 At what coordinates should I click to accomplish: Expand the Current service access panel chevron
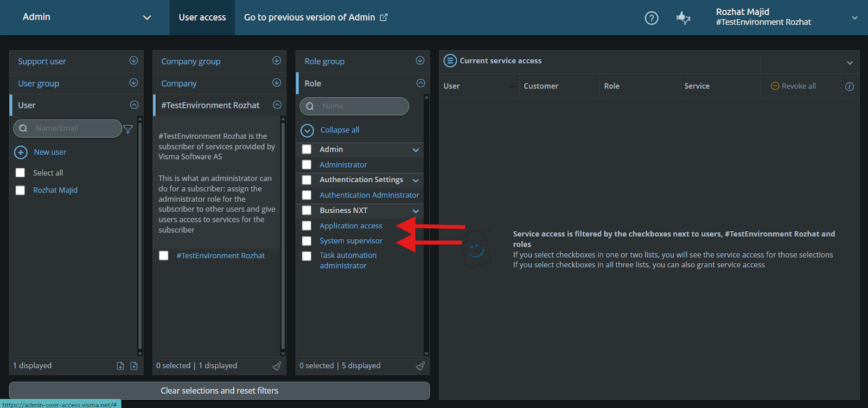tap(850, 63)
